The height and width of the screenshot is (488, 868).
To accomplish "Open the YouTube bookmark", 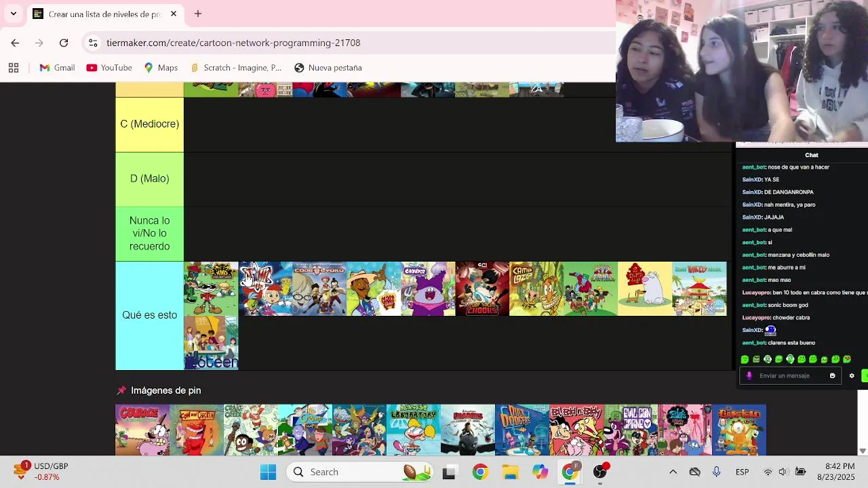I will [109, 68].
